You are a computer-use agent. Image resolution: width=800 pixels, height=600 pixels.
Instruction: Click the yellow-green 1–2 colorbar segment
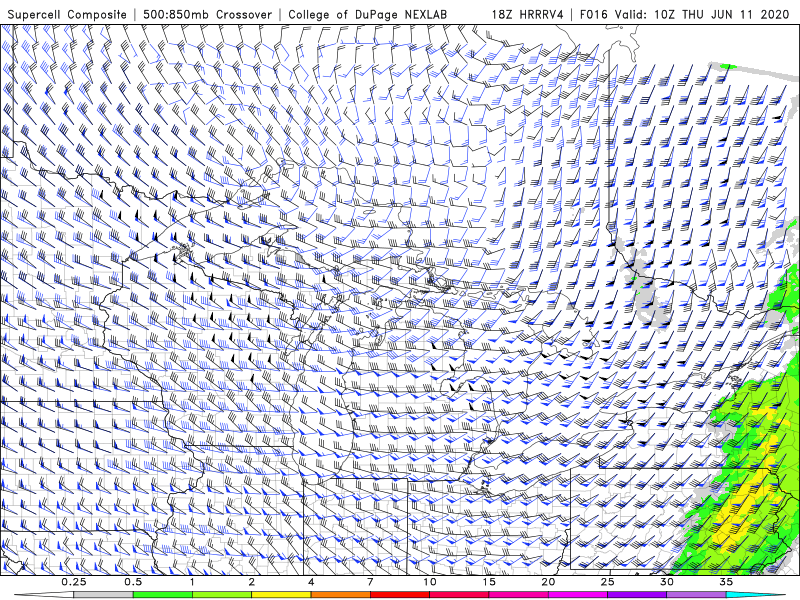[222, 595]
